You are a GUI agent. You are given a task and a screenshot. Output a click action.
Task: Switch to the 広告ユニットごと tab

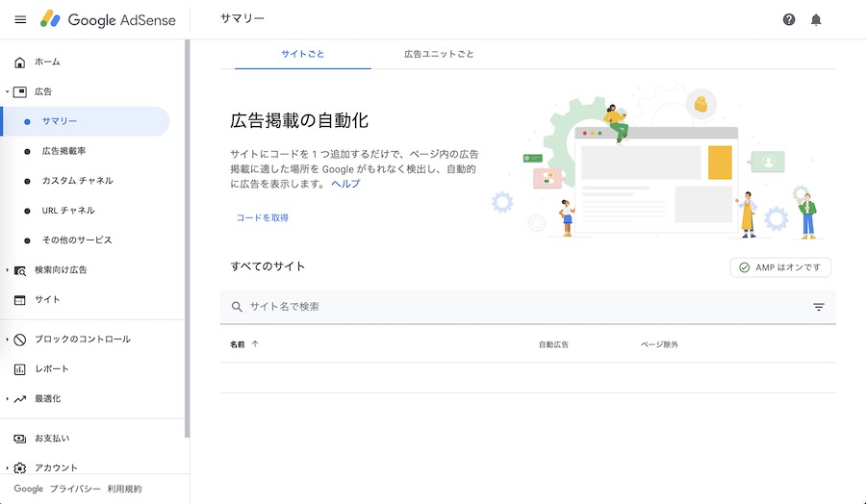[x=439, y=54]
